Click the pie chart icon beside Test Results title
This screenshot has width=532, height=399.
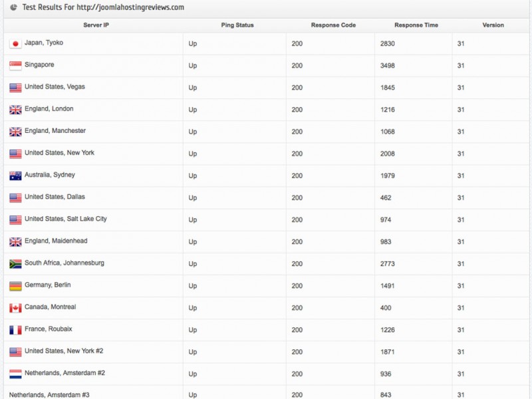point(13,7)
